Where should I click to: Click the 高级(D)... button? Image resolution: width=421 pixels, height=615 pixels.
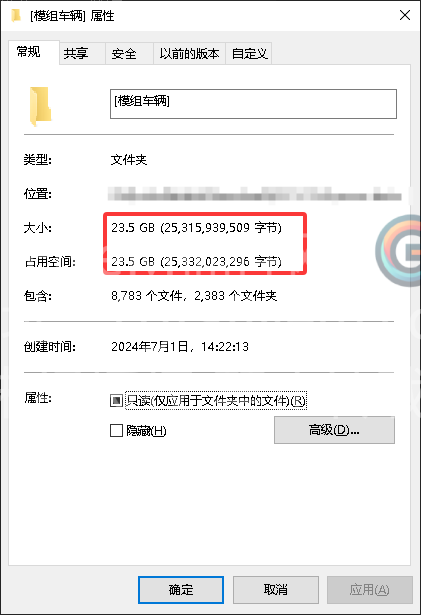click(334, 430)
